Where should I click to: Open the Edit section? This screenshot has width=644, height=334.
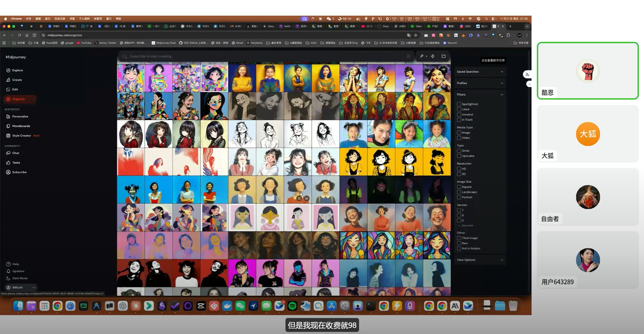pos(15,89)
